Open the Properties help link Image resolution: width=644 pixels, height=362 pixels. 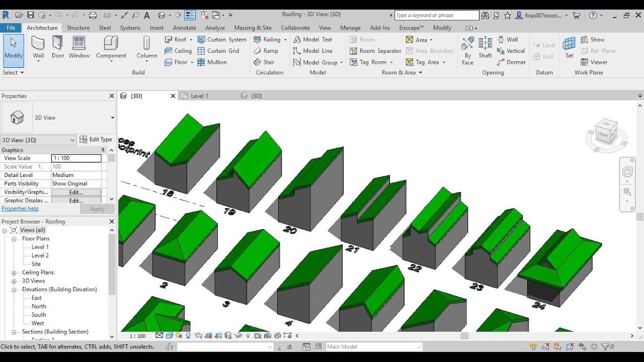coord(20,209)
